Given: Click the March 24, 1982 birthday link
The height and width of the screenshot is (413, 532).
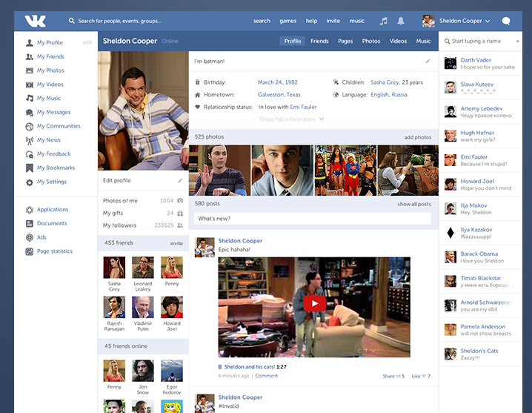Looking at the screenshot, I should tap(277, 82).
